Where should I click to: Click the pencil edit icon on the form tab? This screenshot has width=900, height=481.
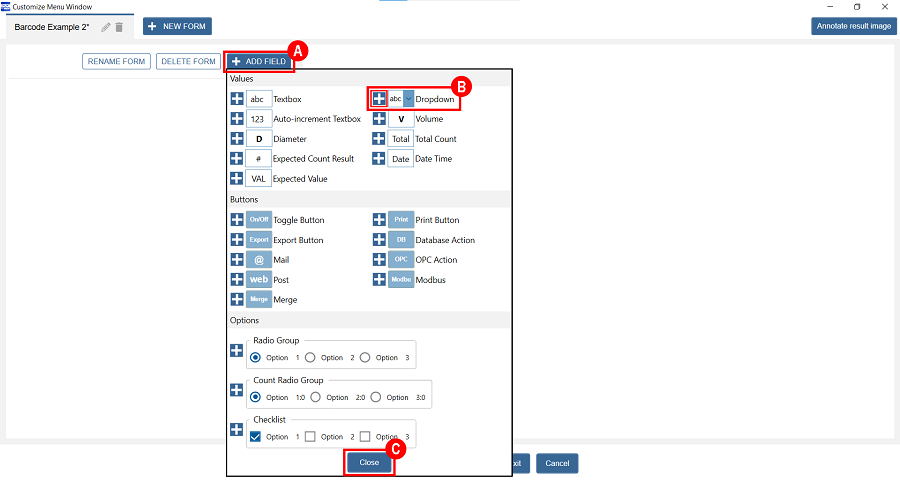click(x=106, y=27)
